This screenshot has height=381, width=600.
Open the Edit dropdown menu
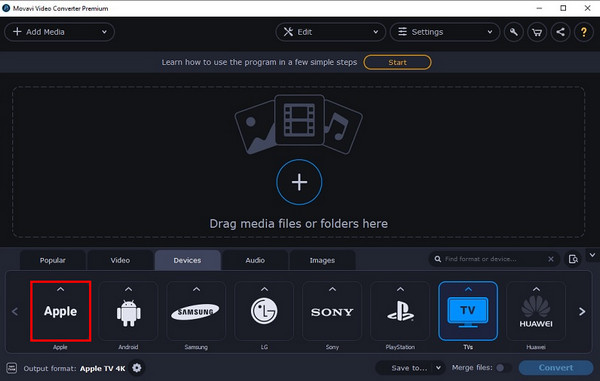pyautogui.click(x=330, y=32)
